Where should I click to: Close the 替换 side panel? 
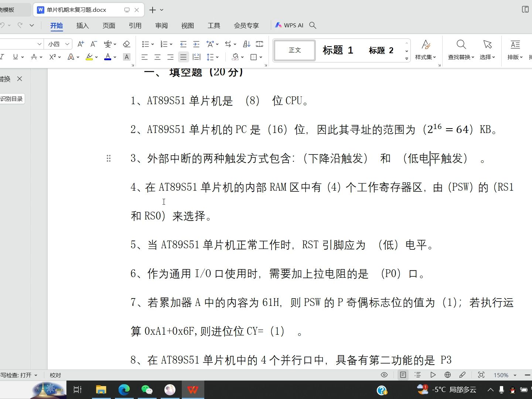(x=20, y=79)
